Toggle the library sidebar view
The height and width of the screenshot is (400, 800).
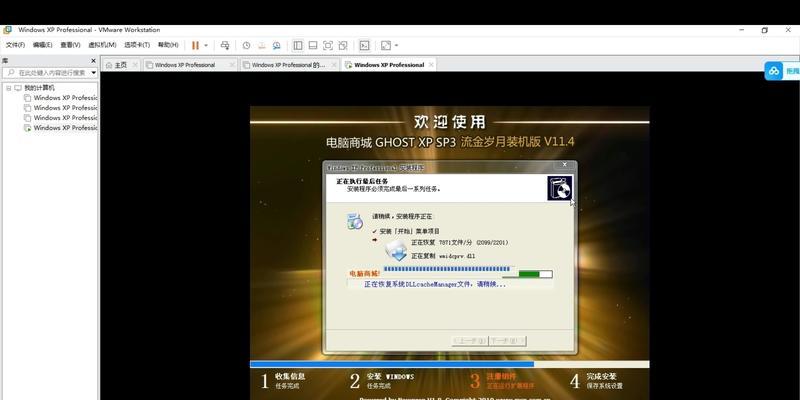[298, 45]
